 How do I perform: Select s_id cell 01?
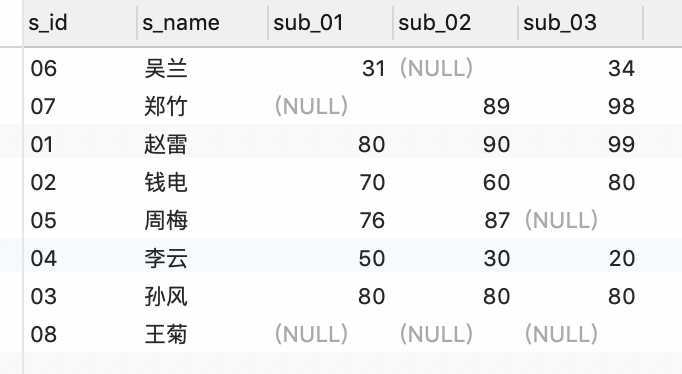[42, 144]
